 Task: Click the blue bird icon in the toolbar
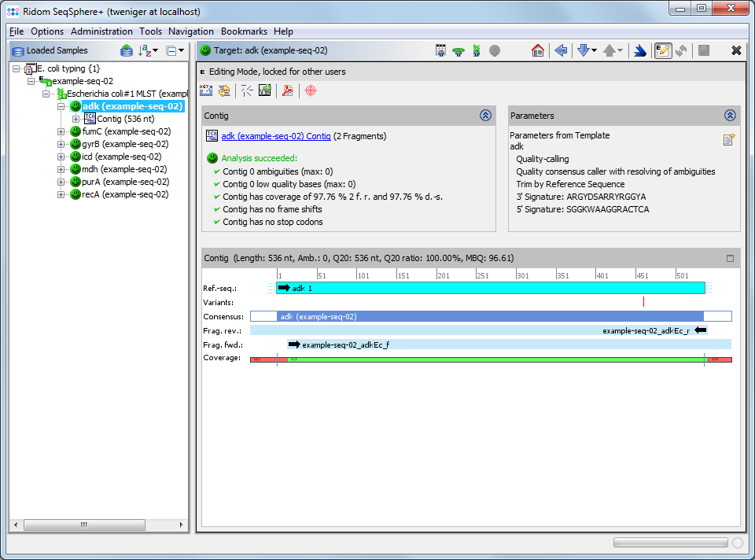(640, 50)
